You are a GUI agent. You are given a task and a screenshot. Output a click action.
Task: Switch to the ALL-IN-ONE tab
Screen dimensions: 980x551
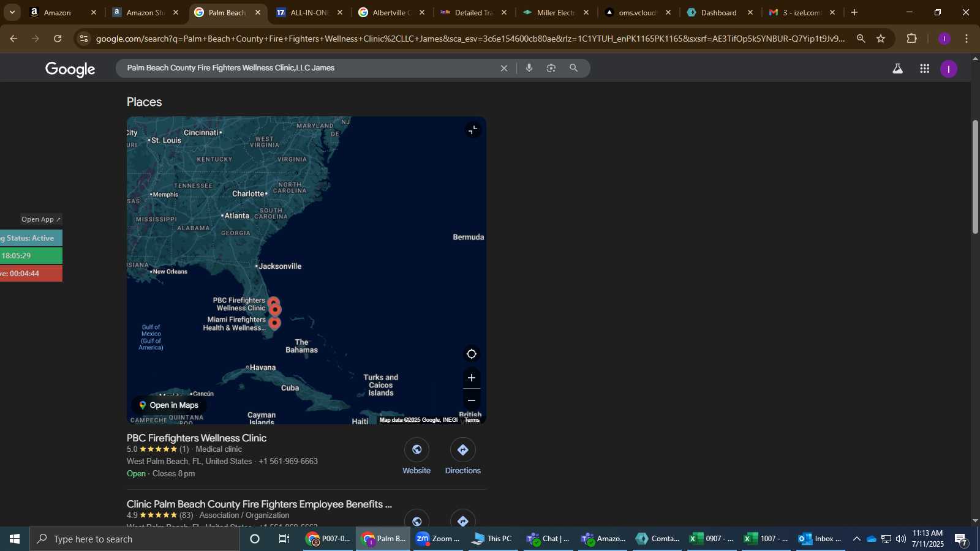(x=309, y=12)
